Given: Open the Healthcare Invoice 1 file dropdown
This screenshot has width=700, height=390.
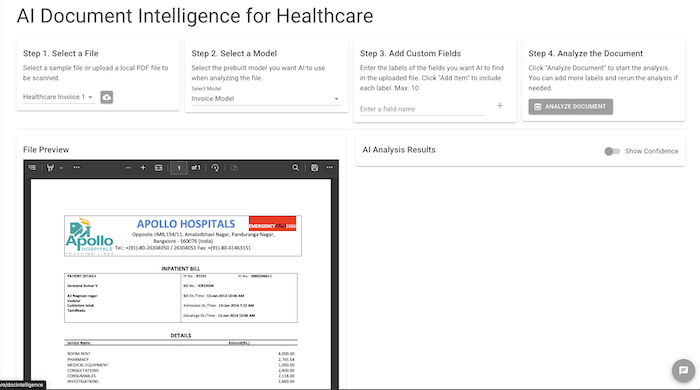Looking at the screenshot, I should click(x=58, y=97).
